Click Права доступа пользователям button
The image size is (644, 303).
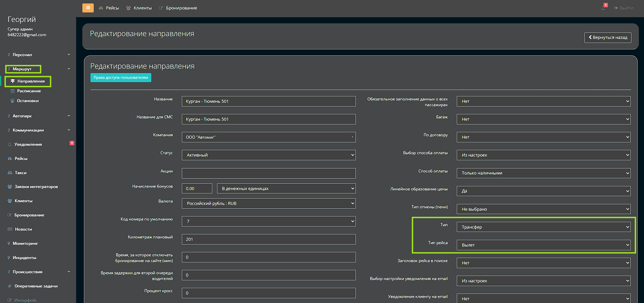click(121, 78)
